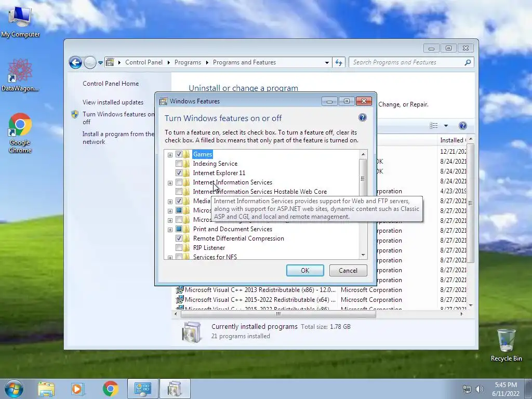Show taskbar clock and date
Image resolution: width=532 pixels, height=399 pixels.
506,389
